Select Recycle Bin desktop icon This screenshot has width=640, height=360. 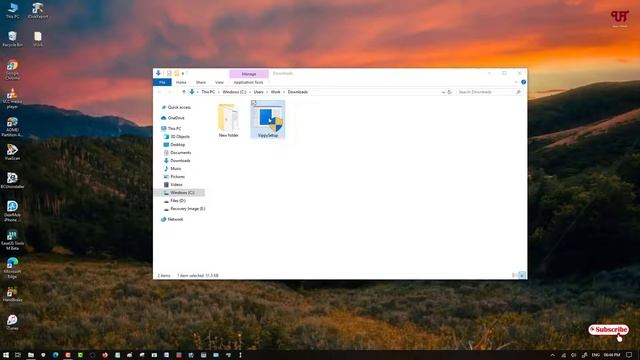(12, 39)
